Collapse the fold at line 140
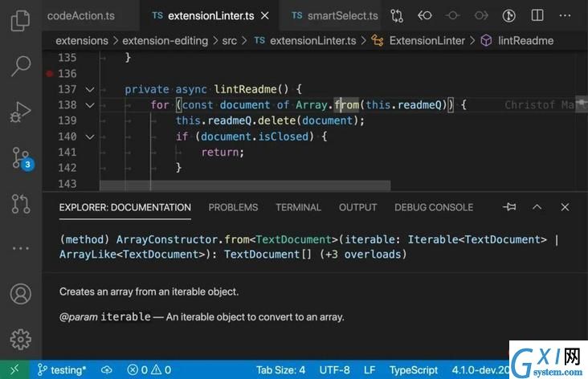588x379 pixels. (x=90, y=137)
